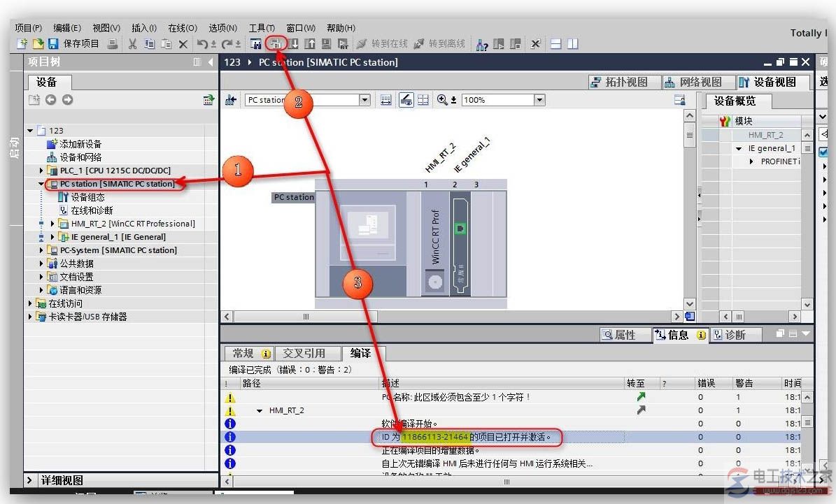Collapse the 项目树 panel with arrow
Image resolution: width=836 pixels, height=504 pixels.
211,62
